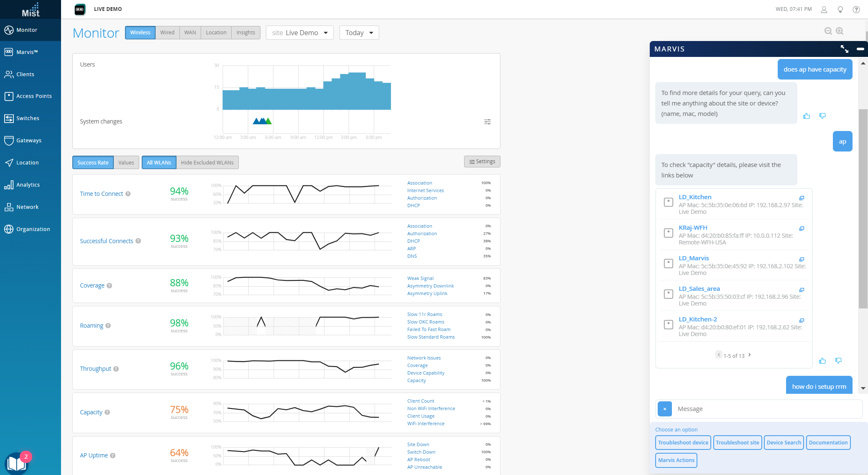
Task: Toggle Hide Excluded WLANs
Action: 207,163
